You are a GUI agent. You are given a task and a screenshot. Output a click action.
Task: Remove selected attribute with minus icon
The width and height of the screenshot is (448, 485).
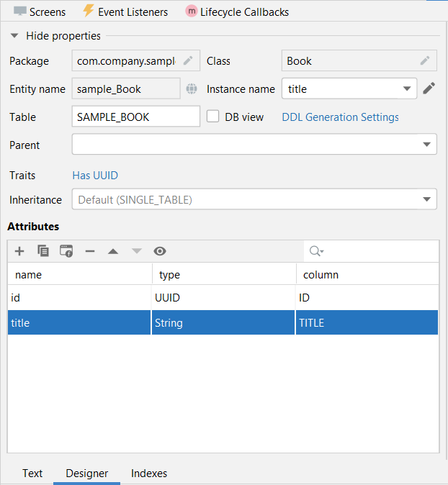pos(90,251)
